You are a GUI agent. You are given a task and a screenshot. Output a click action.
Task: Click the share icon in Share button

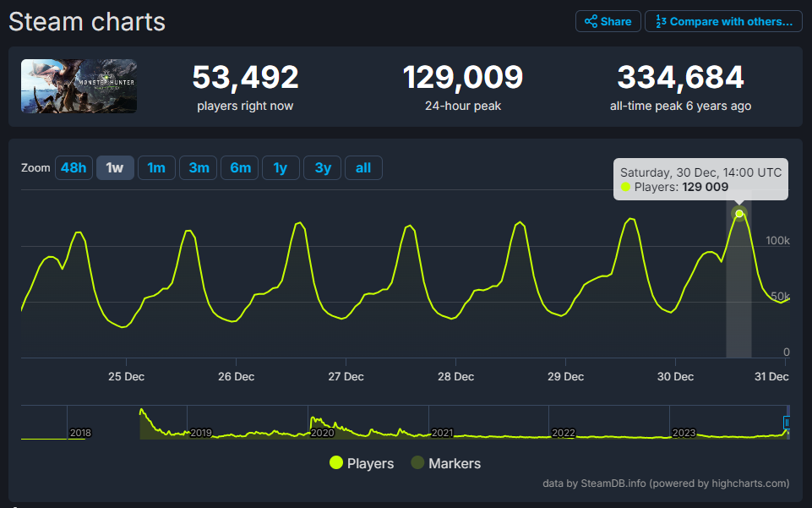591,21
